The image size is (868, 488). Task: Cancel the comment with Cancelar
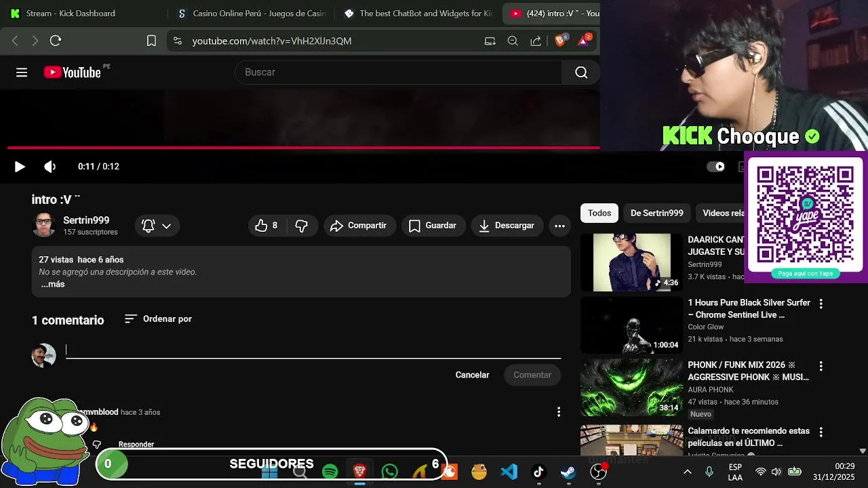pyautogui.click(x=472, y=375)
